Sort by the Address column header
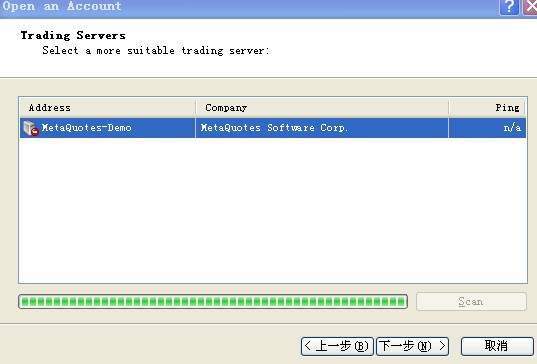Viewport: 537px width, 364px height. click(108, 108)
